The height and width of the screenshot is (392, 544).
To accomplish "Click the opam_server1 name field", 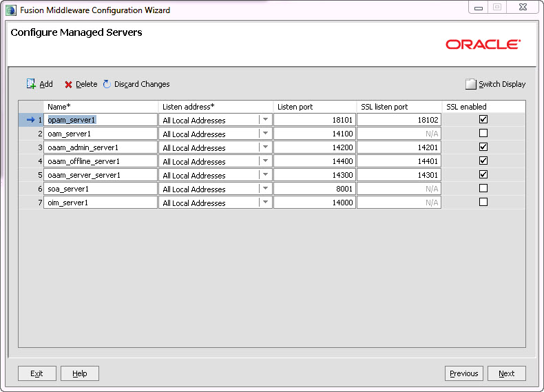I will point(101,120).
